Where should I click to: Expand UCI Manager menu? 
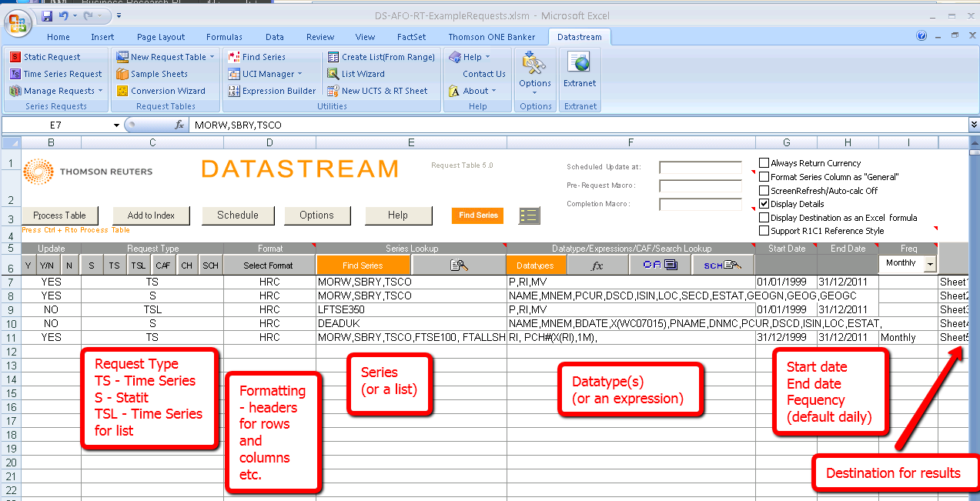266,74
